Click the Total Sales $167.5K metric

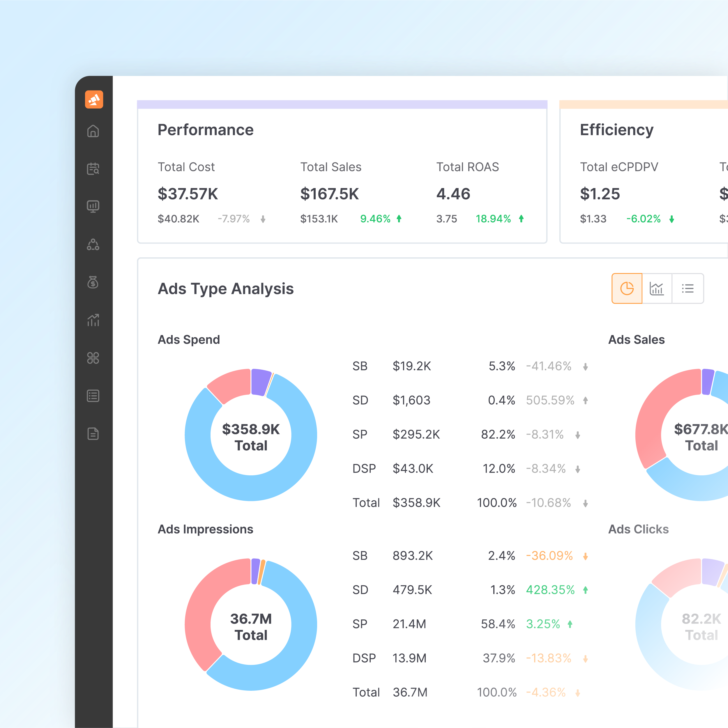pos(330,194)
